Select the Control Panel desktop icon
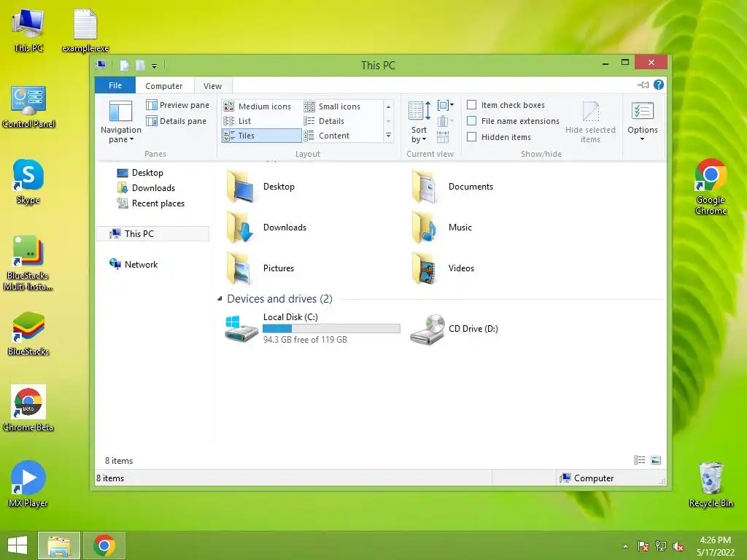 click(28, 107)
